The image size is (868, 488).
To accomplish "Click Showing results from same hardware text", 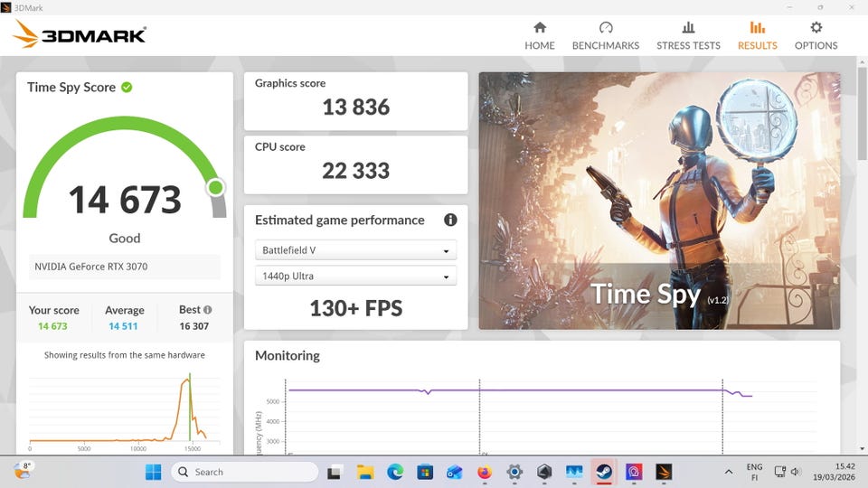I will (x=125, y=355).
